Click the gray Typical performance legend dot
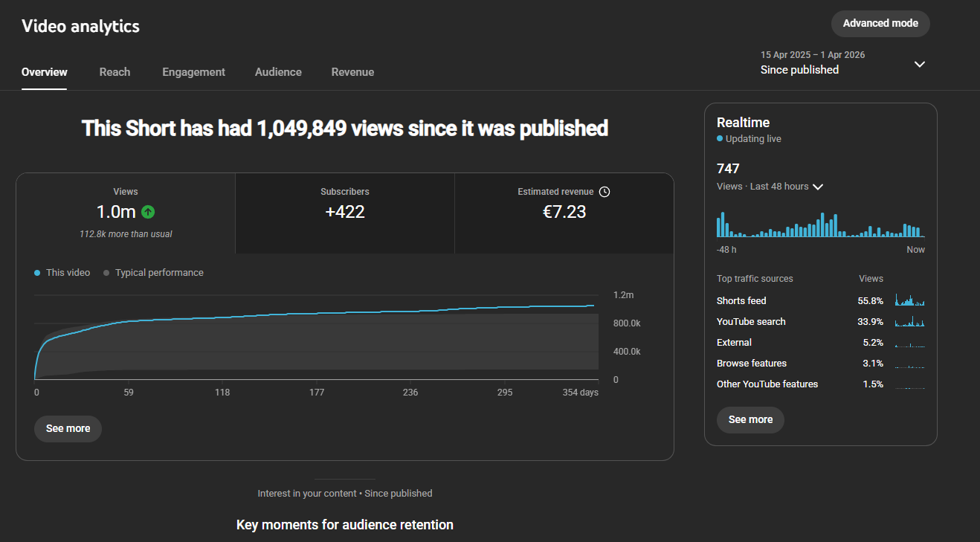Screen dimensions: 980x542 106,273
